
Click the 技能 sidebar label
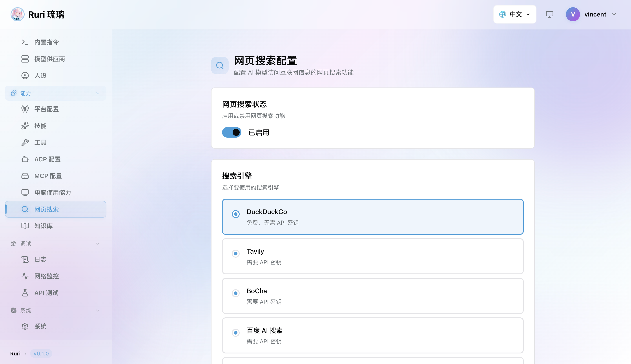click(x=40, y=126)
